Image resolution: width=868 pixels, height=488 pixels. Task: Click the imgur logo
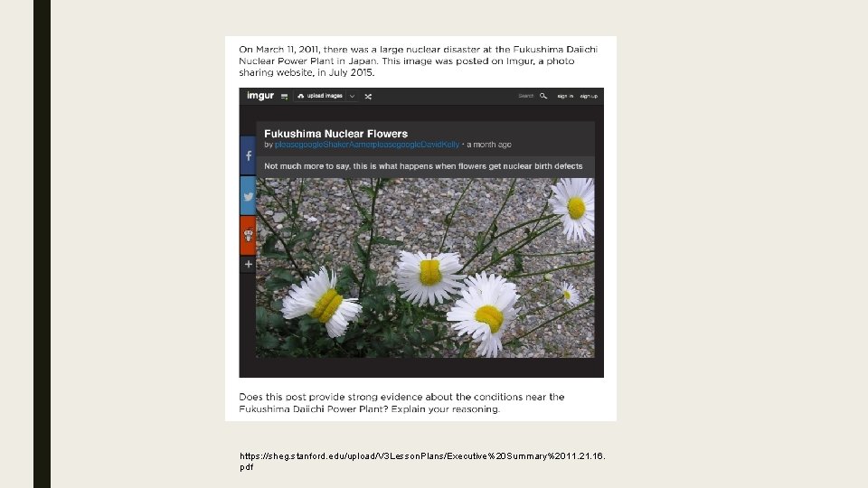click(260, 96)
